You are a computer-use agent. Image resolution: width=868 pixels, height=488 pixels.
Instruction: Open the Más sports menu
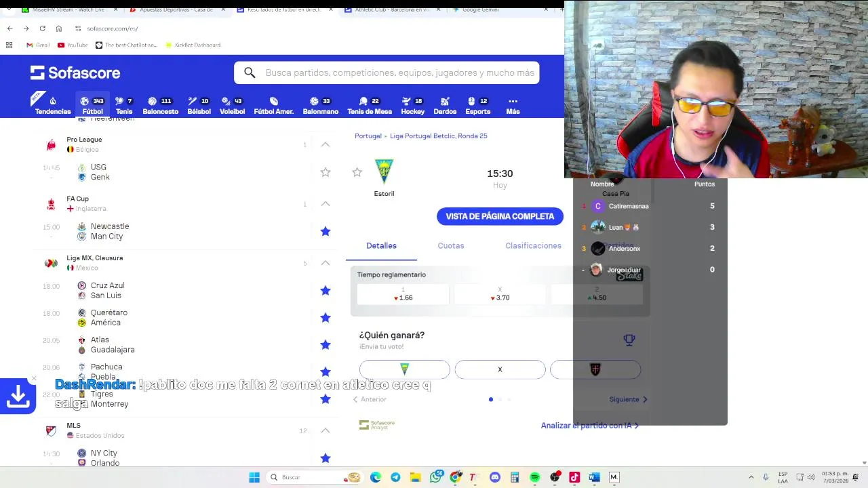513,105
